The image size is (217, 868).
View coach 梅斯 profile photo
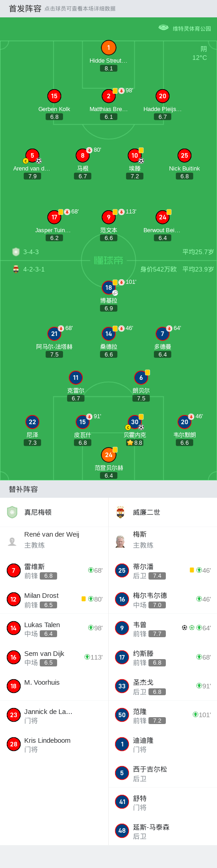pyautogui.click(x=121, y=541)
